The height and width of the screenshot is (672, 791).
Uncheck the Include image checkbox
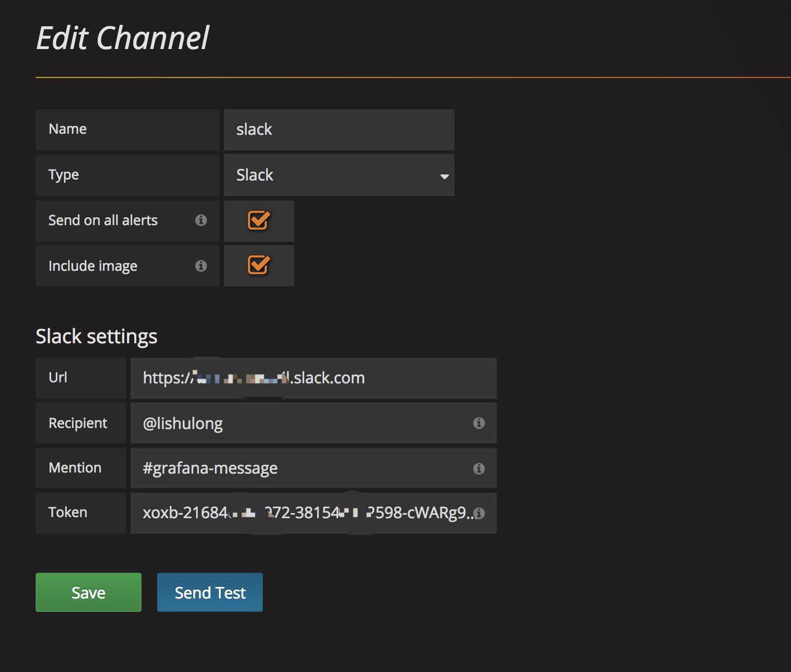click(x=258, y=265)
